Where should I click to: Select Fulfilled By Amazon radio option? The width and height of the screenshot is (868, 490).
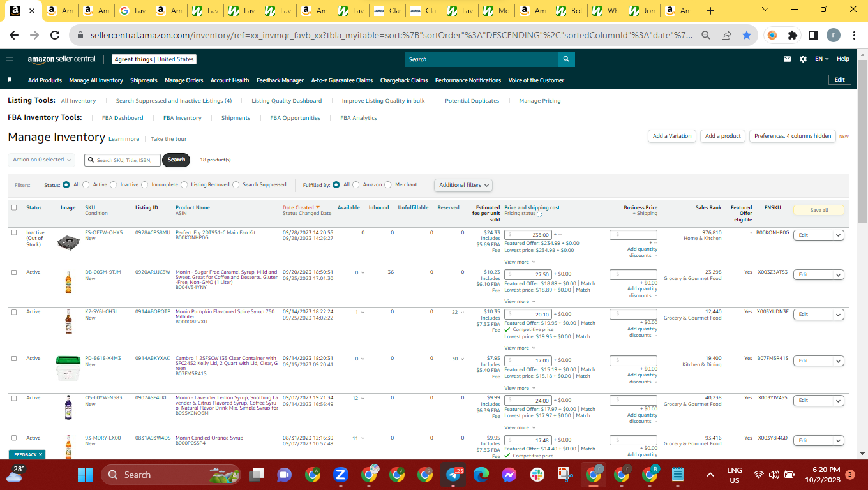click(x=356, y=185)
